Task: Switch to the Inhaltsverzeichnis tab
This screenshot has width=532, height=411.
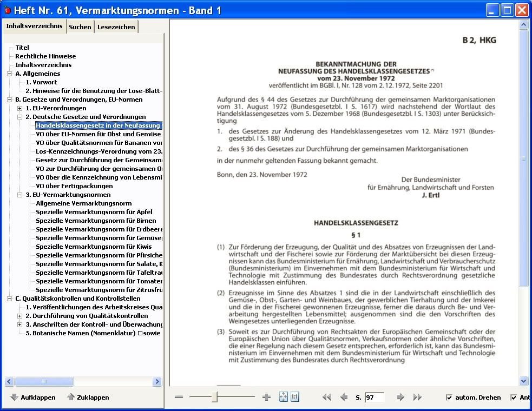Action: [x=34, y=26]
